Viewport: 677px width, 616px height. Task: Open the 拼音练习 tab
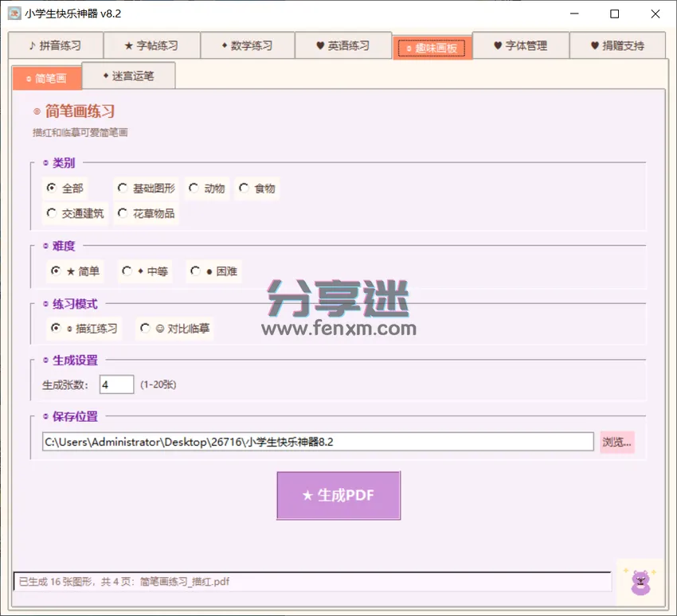56,45
